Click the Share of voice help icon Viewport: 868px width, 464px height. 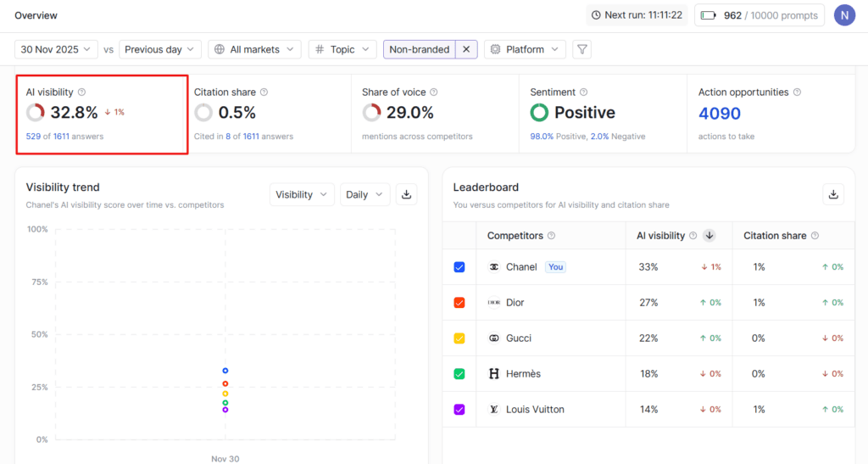coord(434,92)
